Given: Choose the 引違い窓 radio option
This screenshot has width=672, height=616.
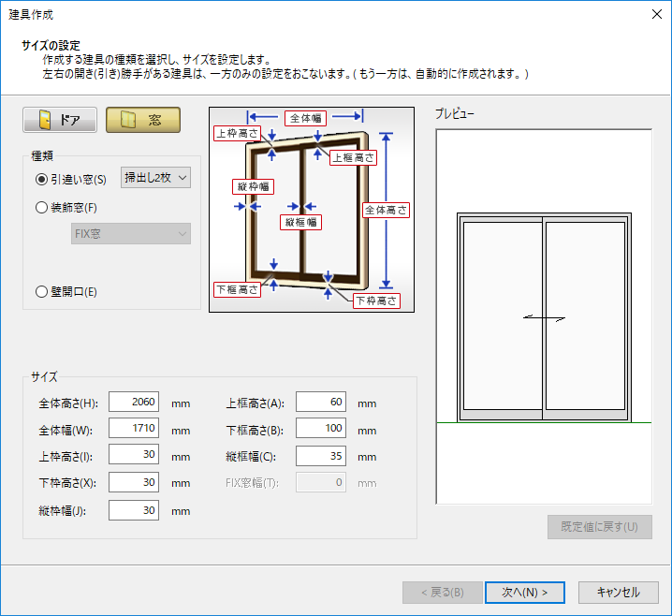Looking at the screenshot, I should point(41,179).
